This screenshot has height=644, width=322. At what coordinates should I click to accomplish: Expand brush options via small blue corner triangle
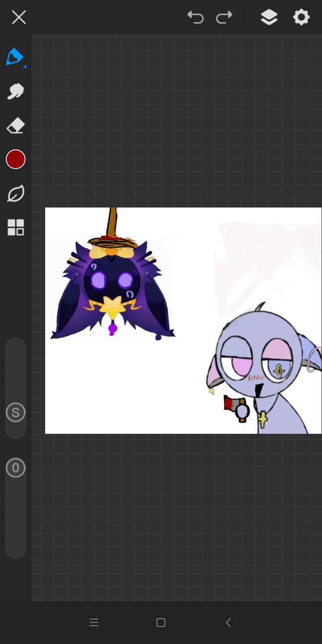tap(25, 66)
